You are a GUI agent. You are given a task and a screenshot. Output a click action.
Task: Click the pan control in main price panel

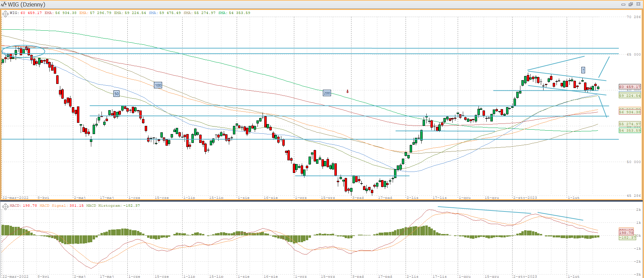5,14
